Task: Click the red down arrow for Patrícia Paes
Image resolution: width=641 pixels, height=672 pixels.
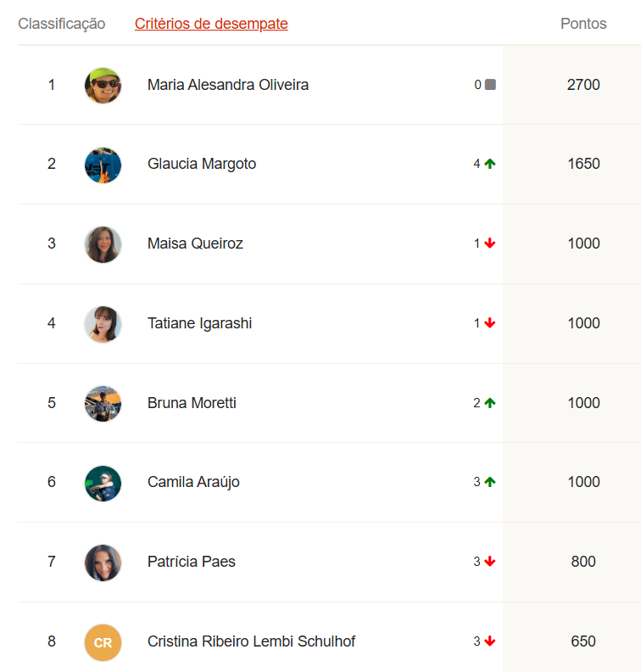Action: click(490, 562)
